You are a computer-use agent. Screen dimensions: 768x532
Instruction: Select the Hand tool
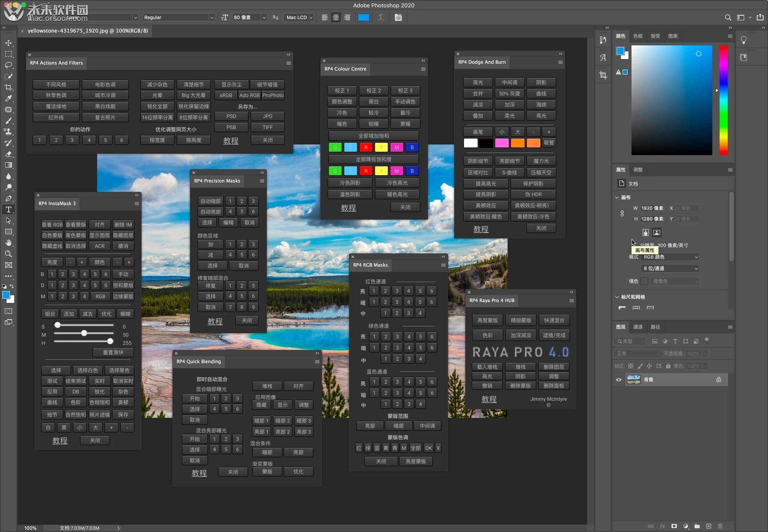pos(9,243)
